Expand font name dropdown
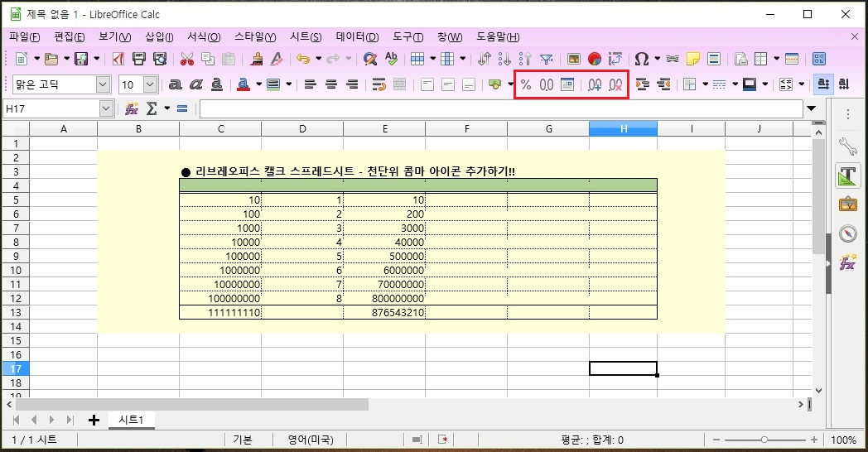 tap(103, 84)
